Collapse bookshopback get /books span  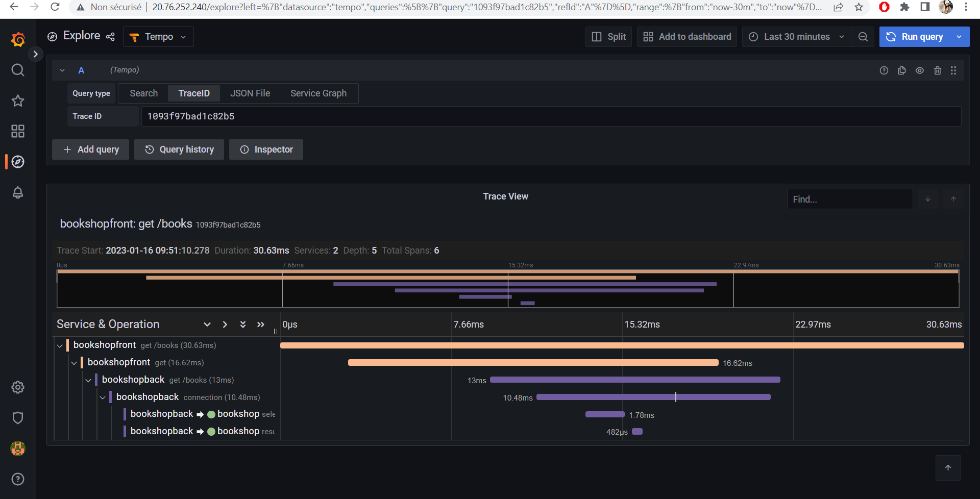click(x=88, y=381)
